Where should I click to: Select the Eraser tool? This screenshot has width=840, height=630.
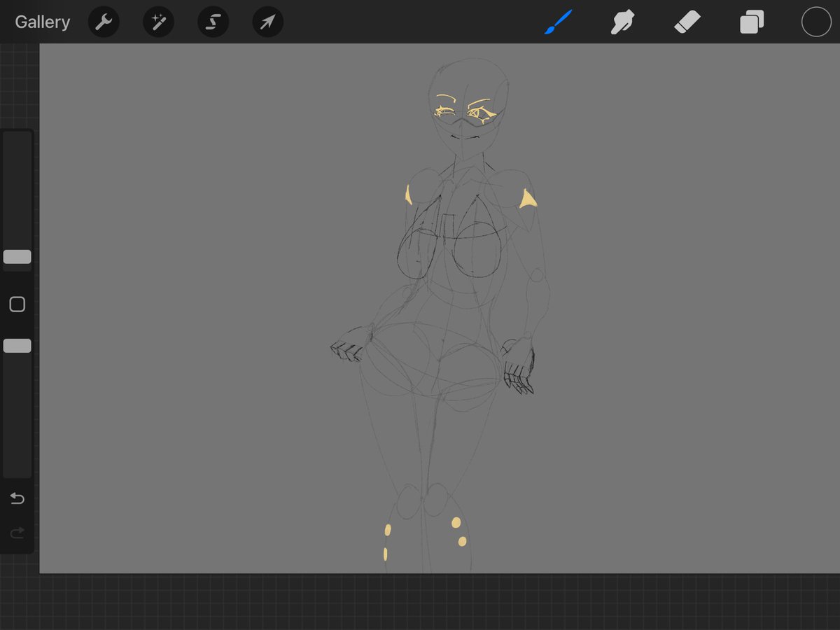click(687, 22)
